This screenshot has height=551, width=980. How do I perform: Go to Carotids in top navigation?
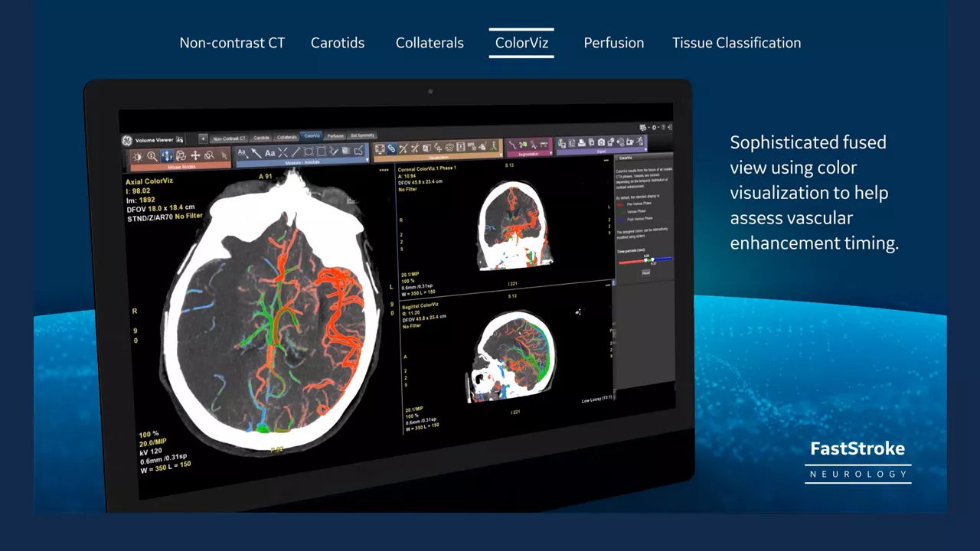click(338, 43)
